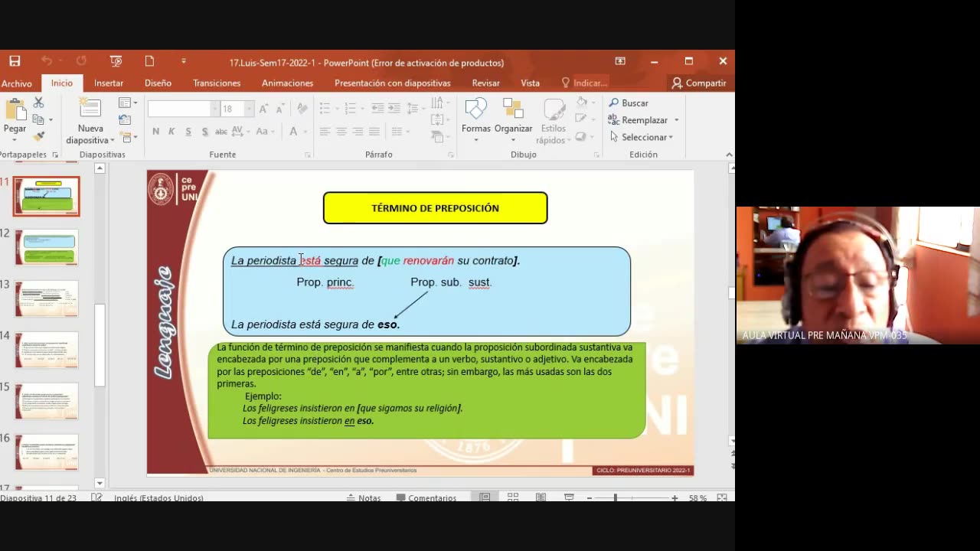Select slide 12 thumbnail

(x=46, y=247)
